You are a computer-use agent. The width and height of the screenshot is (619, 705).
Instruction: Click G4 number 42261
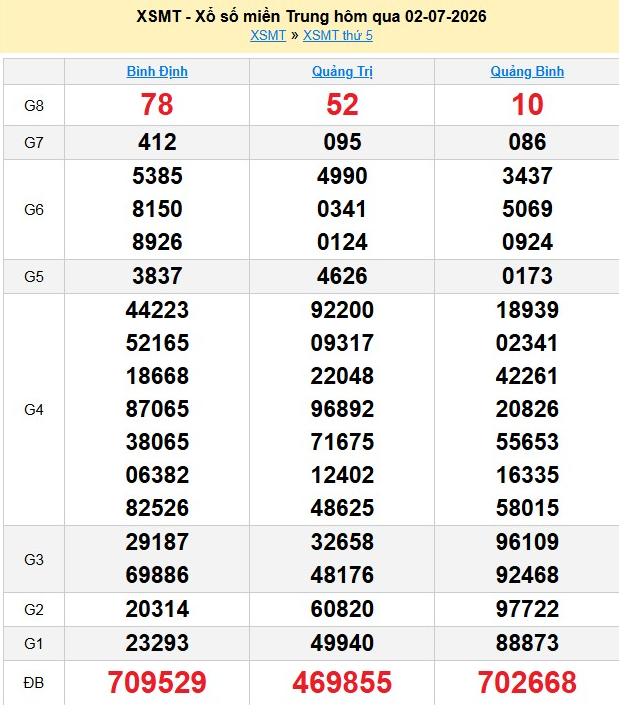[x=527, y=376]
